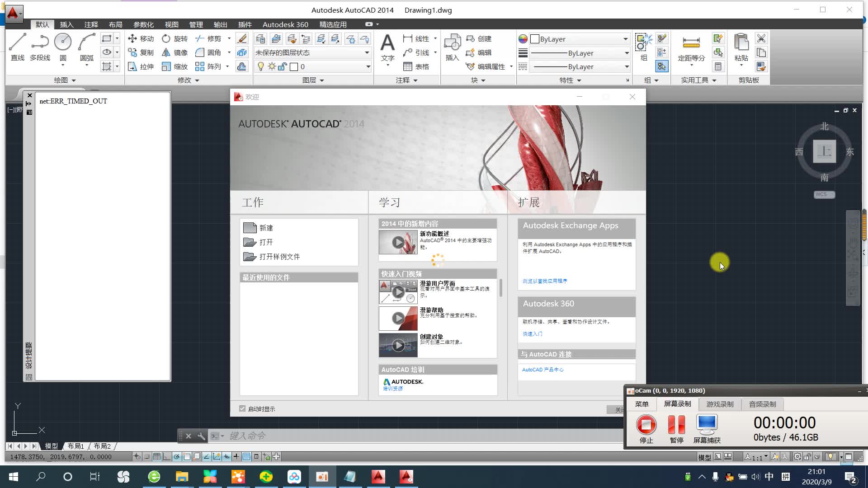Select the Line (直线) drawing tool
Image resolution: width=868 pixels, height=488 pixels.
(x=17, y=46)
